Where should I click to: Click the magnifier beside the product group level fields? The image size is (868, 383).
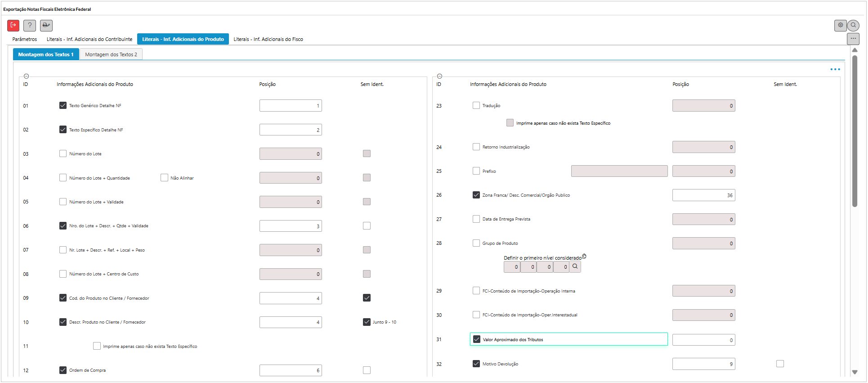575,267
